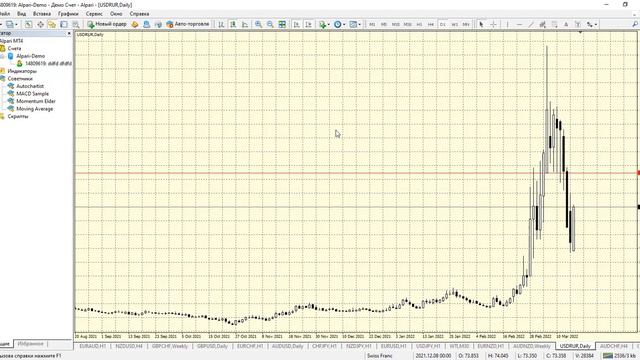
Task: Select the text label A tool
Action: point(566,24)
